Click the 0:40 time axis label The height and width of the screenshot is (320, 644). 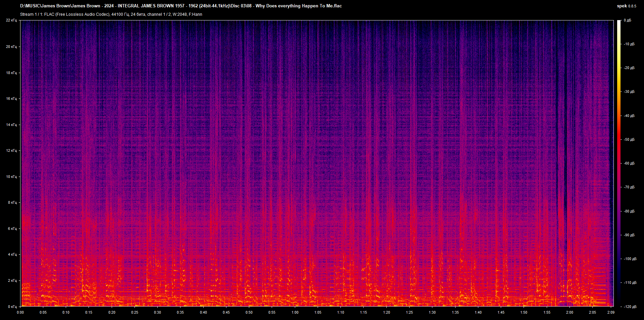coord(203,312)
